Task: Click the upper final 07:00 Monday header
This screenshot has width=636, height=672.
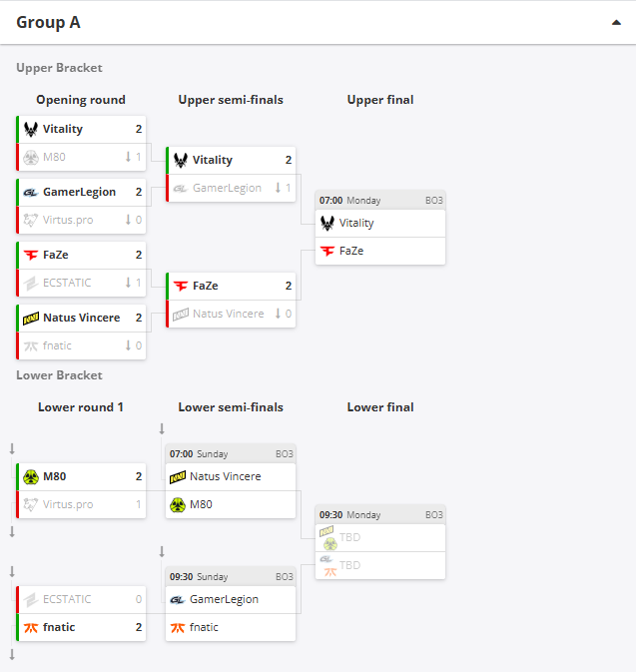Action: pos(380,201)
